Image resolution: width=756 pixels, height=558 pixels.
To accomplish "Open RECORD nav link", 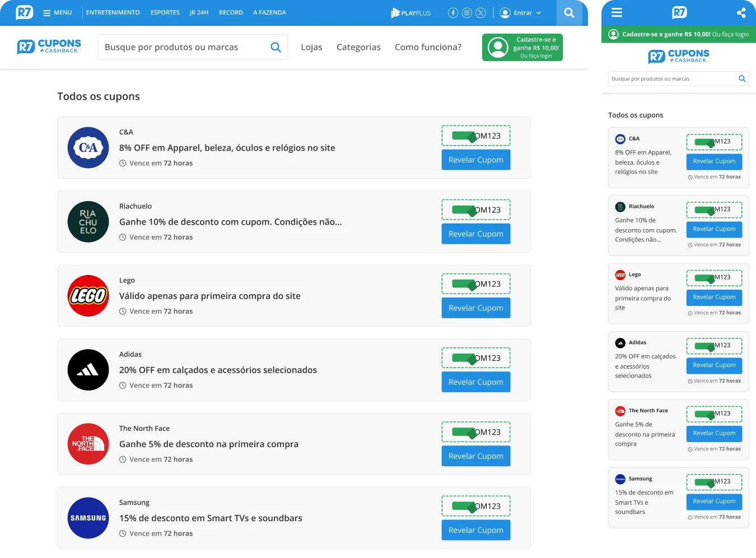I will point(231,12).
